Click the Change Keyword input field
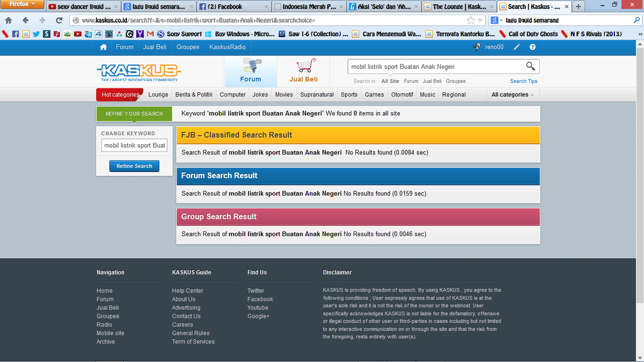 134,145
